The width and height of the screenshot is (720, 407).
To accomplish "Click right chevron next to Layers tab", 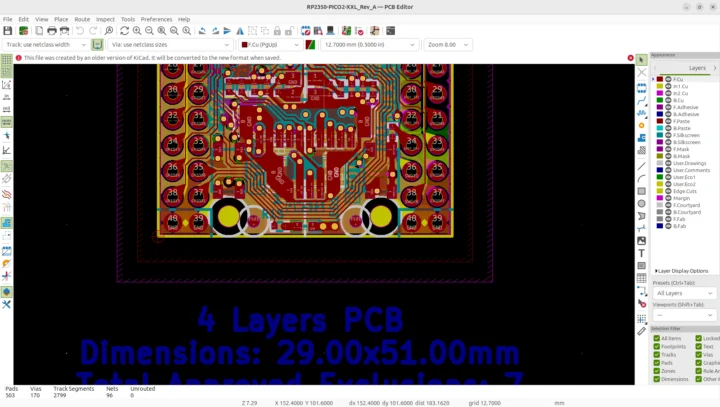I will point(714,68).
